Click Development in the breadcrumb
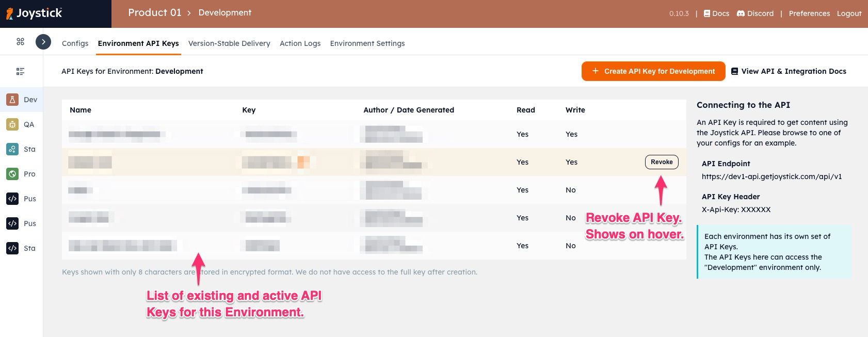This screenshot has width=868, height=337. coord(225,12)
